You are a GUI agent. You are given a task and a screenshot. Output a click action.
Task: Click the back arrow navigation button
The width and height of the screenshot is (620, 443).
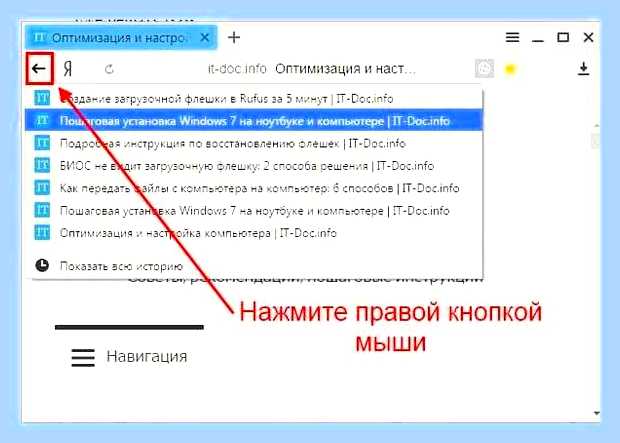pyautogui.click(x=39, y=69)
